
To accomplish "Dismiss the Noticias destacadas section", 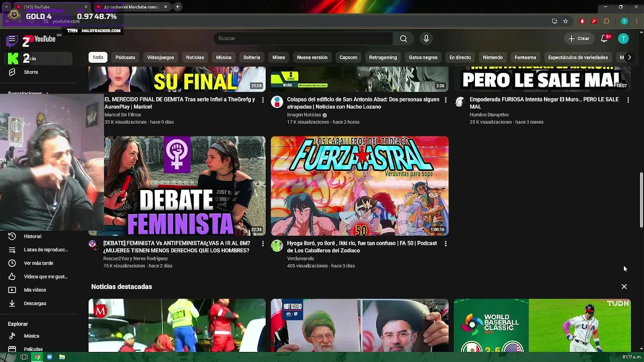I will 624,287.
